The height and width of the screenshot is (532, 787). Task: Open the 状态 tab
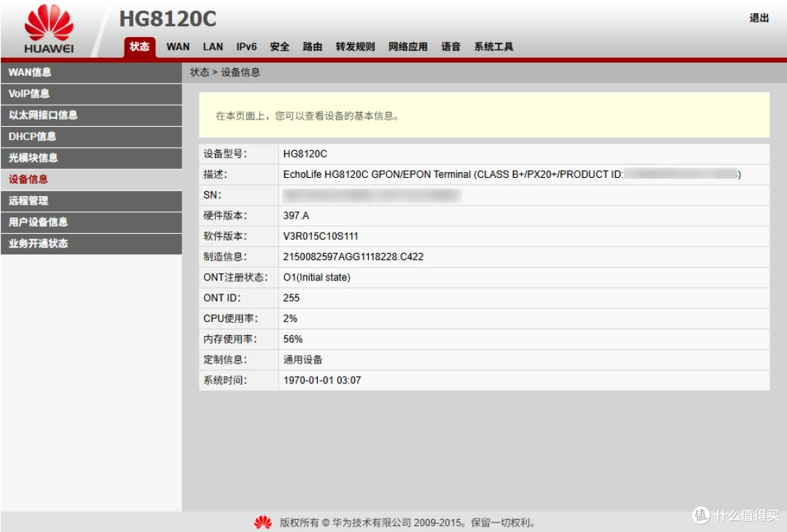(x=139, y=47)
